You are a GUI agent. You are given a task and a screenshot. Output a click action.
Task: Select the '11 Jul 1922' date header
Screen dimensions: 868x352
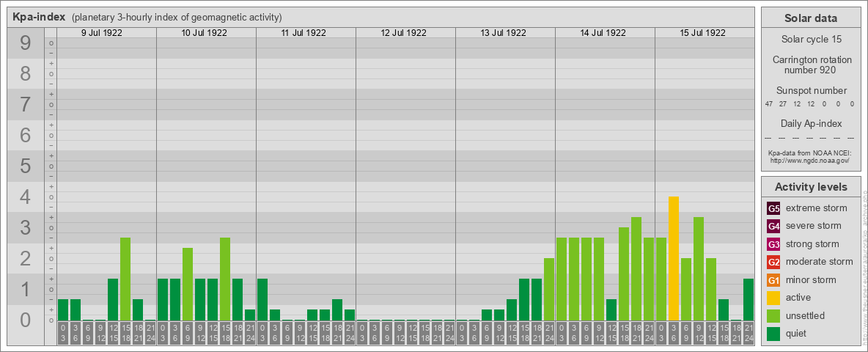coord(304,33)
